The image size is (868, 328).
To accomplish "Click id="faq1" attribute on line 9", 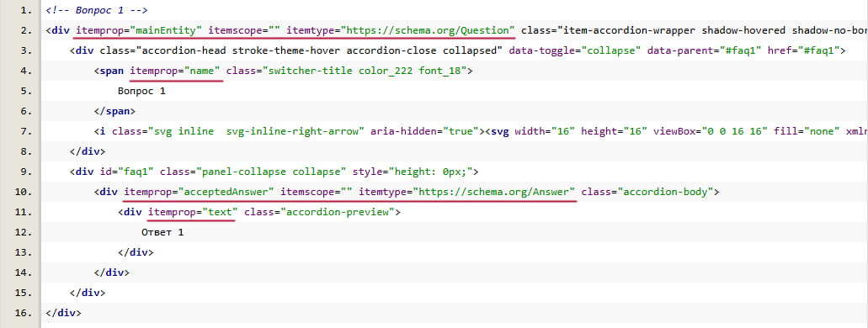I will click(x=127, y=172).
